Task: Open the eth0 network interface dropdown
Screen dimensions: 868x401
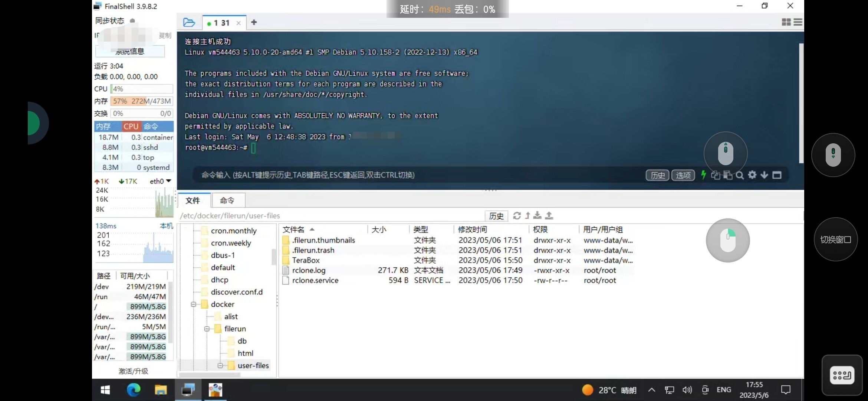Action: click(160, 181)
